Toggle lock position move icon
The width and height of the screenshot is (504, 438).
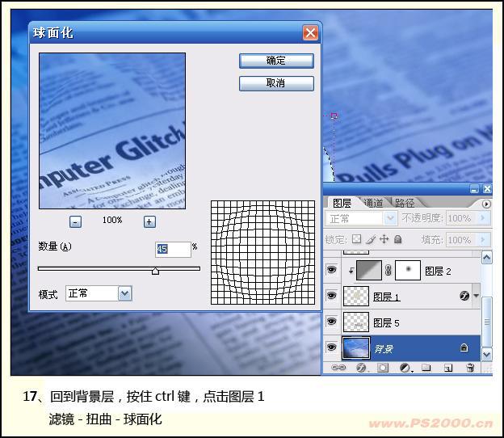[384, 239]
